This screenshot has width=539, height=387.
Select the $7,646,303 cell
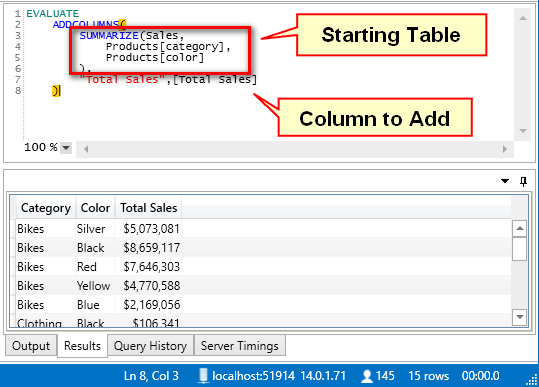(x=148, y=267)
